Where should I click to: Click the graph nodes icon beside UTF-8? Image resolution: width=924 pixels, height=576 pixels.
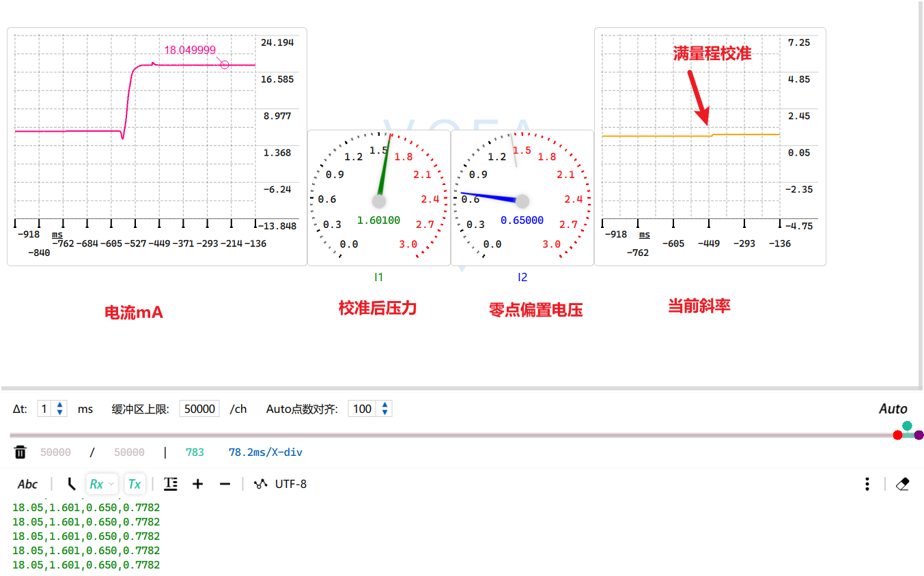[x=260, y=484]
